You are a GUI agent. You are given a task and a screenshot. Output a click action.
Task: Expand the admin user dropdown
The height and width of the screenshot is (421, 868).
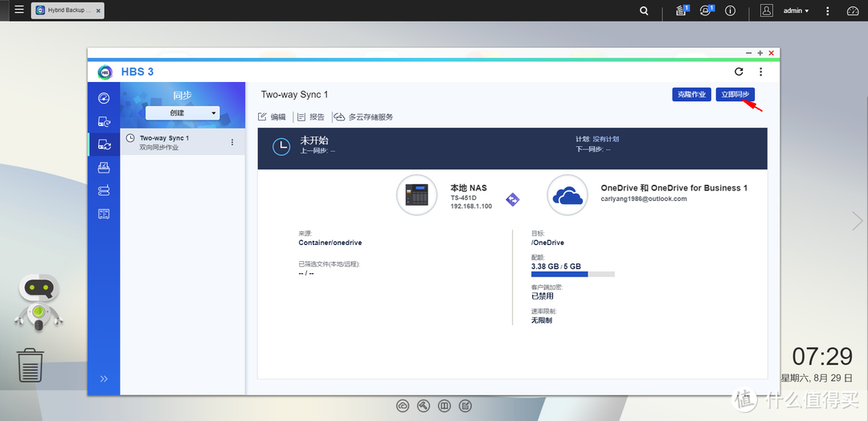point(796,10)
